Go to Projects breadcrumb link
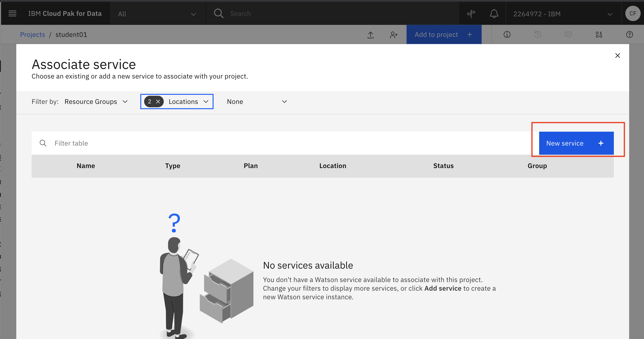Screen dimensions: 644x339 point(33,34)
